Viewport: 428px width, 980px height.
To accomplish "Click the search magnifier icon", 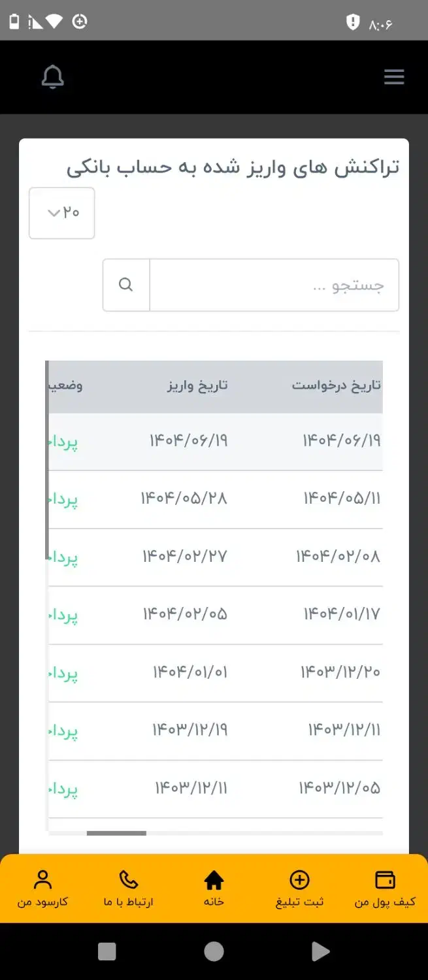I will click(126, 285).
